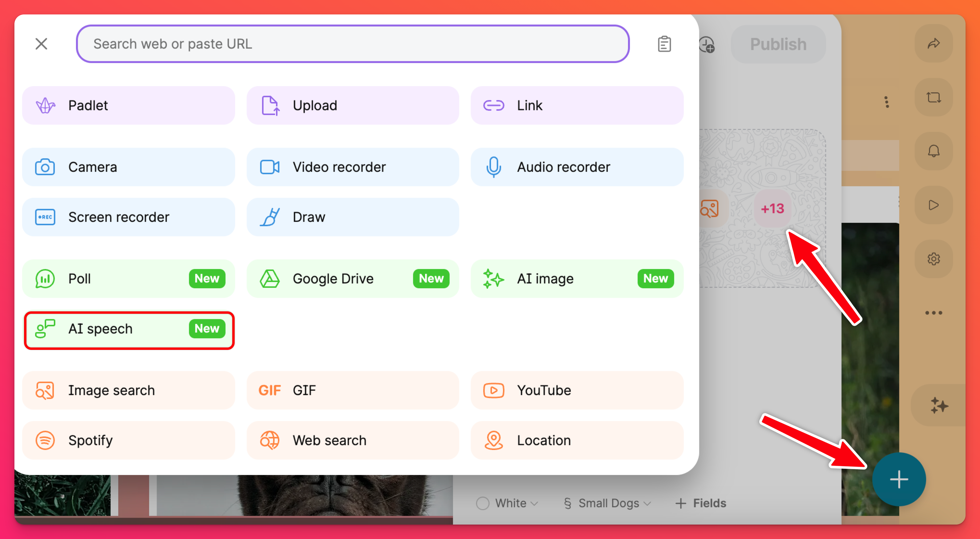
Task: Focus the Search web or paste URL field
Action: click(353, 44)
